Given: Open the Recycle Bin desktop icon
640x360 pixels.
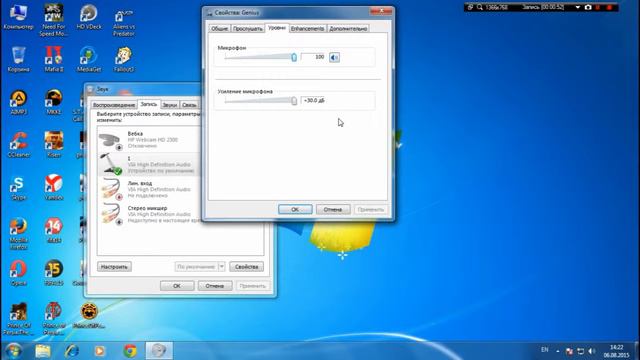Looking at the screenshot, I should click(18, 60).
